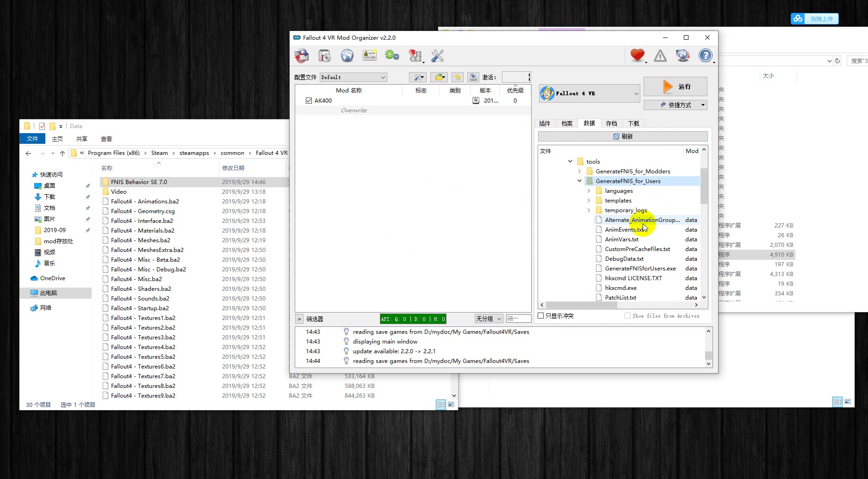The width and height of the screenshot is (868, 479).
Task: Click the up arrow in Explorer address bar
Action: pos(62,153)
